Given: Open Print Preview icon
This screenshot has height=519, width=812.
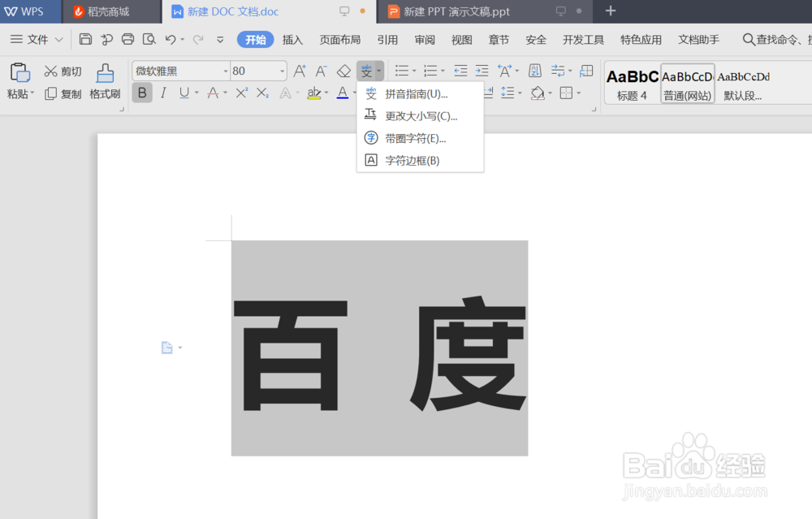Looking at the screenshot, I should (x=149, y=39).
